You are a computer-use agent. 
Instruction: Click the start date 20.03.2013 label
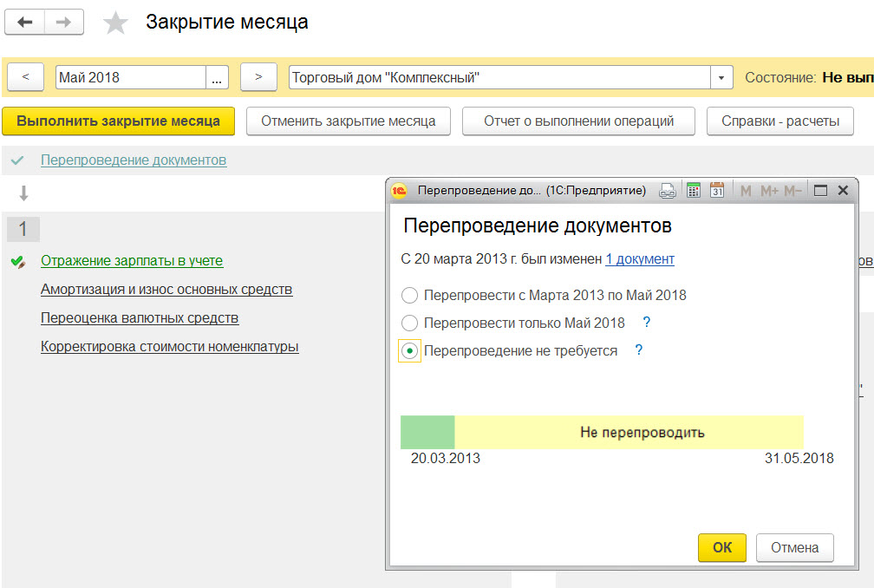(446, 459)
